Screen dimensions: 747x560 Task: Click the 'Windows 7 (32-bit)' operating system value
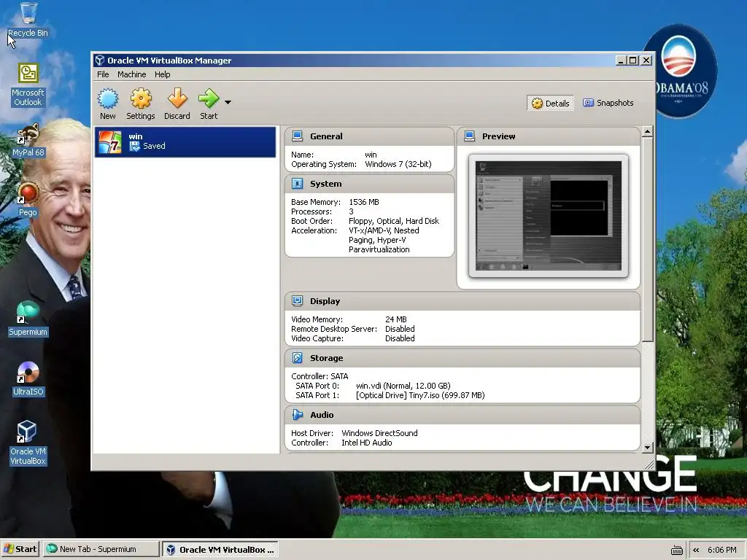(x=398, y=164)
